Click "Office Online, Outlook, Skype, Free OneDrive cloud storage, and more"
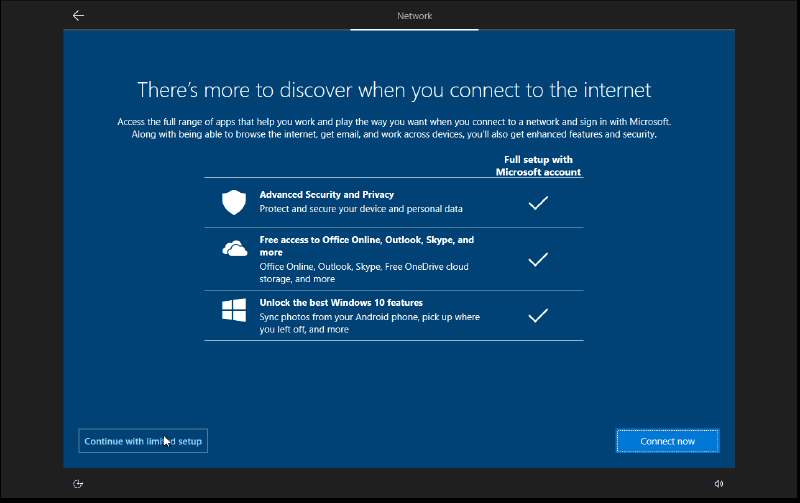The width and height of the screenshot is (800, 503). tap(364, 272)
